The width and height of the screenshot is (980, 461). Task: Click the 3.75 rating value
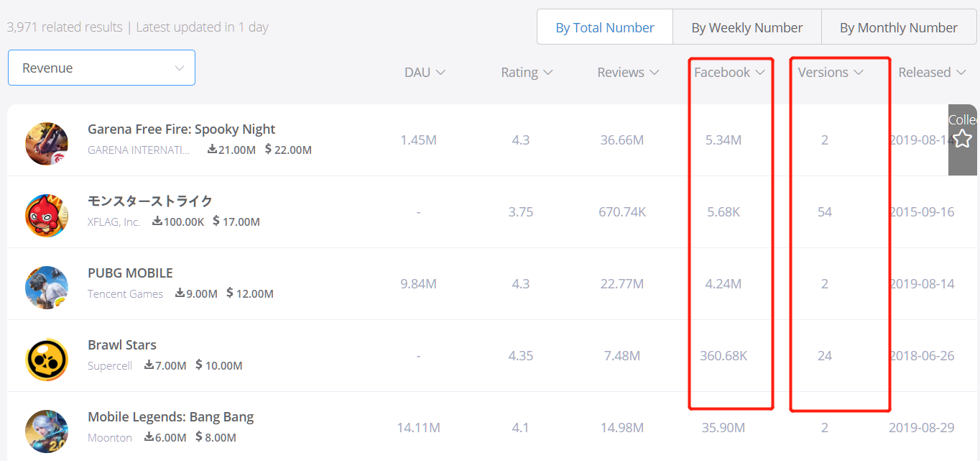click(x=520, y=211)
